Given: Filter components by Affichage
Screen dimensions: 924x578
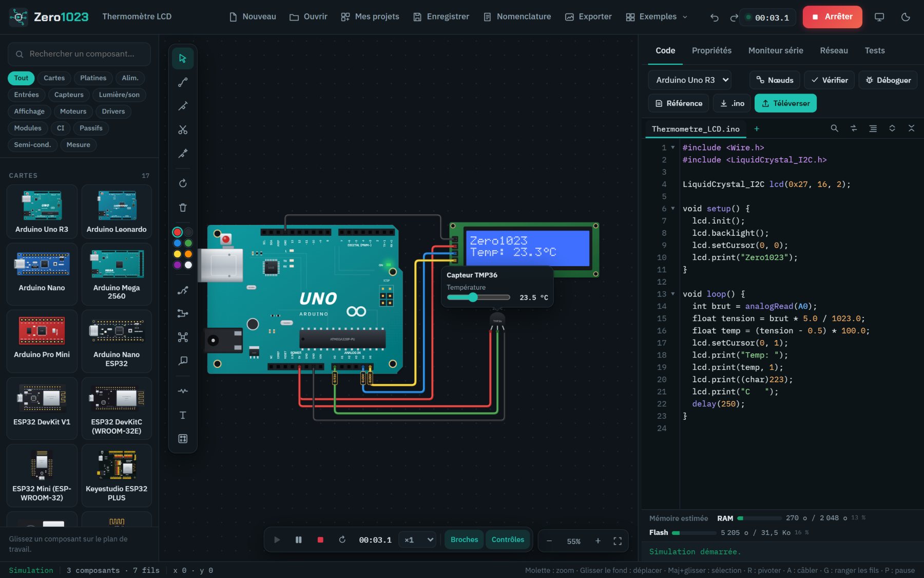Looking at the screenshot, I should pyautogui.click(x=29, y=111).
